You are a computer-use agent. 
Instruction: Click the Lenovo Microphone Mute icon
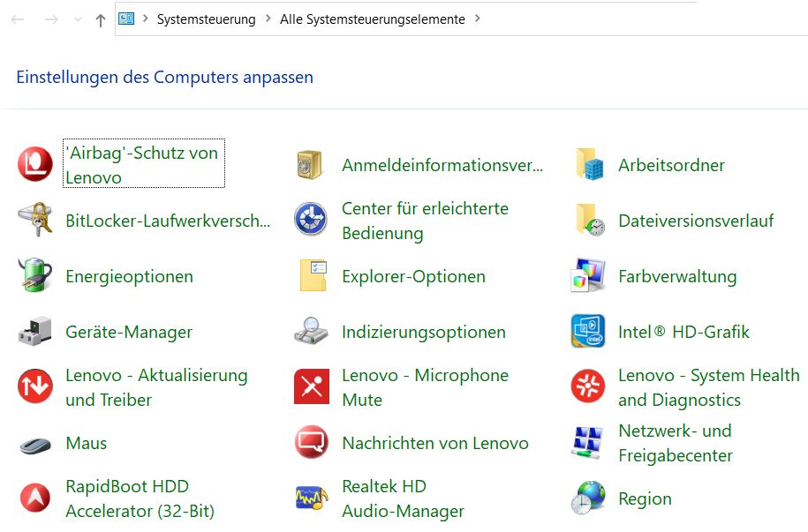click(x=311, y=386)
